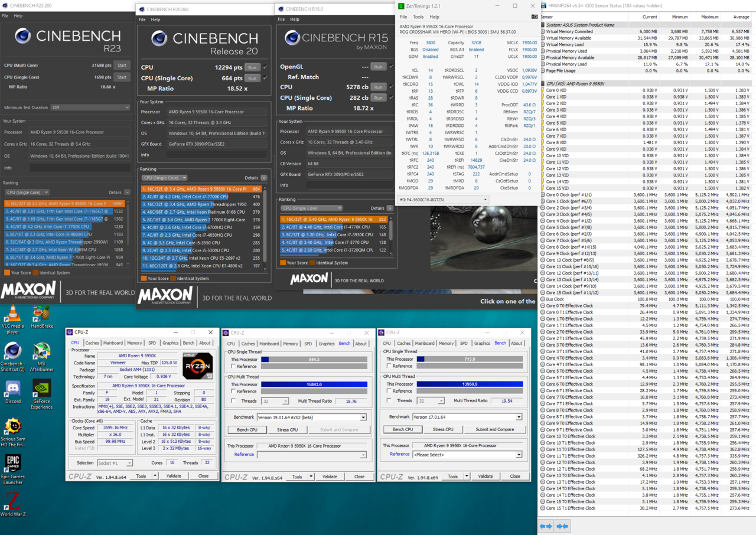Toggle Cinebench R15 CPU Single Core checkbox

[x=392, y=97]
